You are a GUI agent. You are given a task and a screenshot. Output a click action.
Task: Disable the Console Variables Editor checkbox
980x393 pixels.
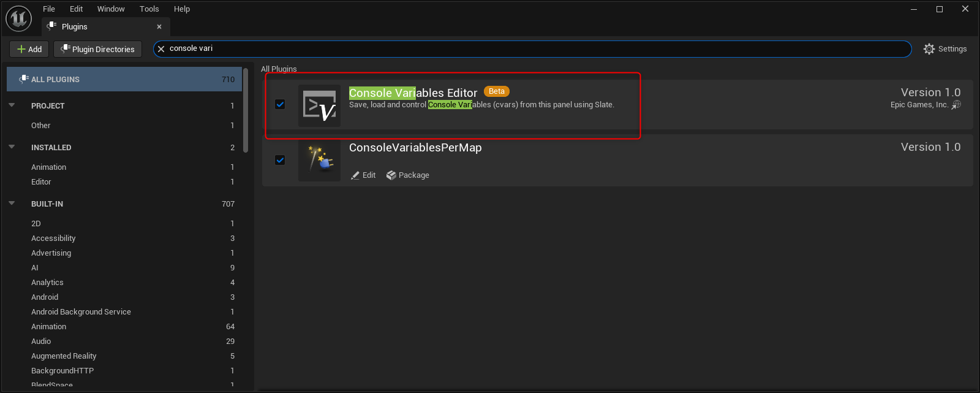click(x=280, y=104)
